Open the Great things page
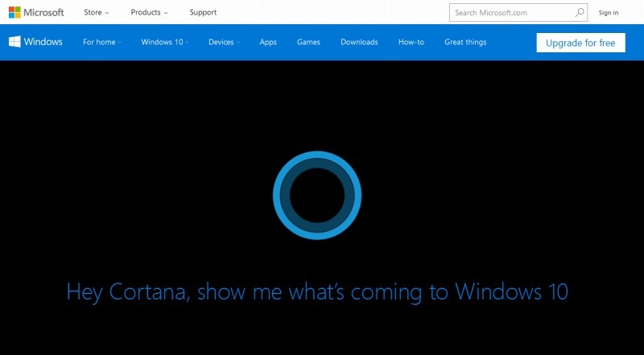 465,43
